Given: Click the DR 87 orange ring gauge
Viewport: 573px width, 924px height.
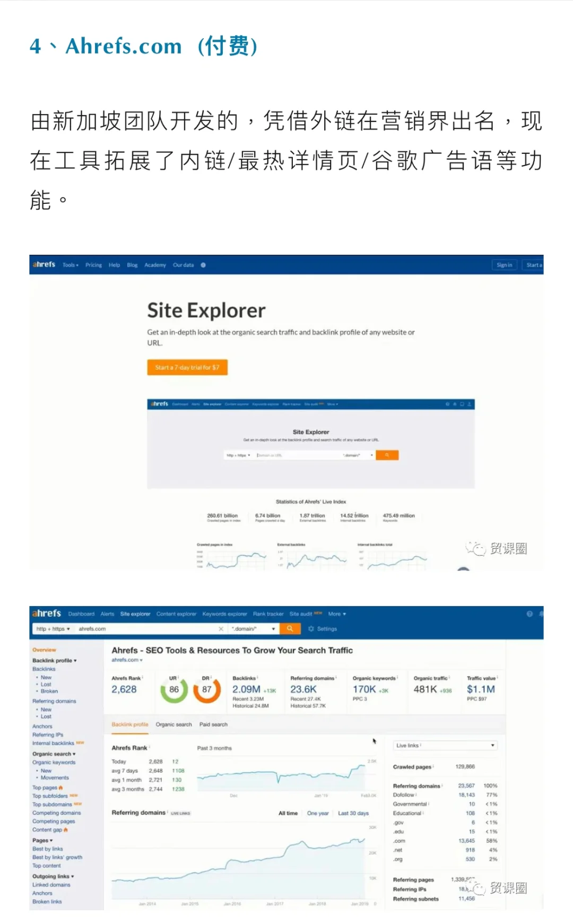Looking at the screenshot, I should point(207,689).
